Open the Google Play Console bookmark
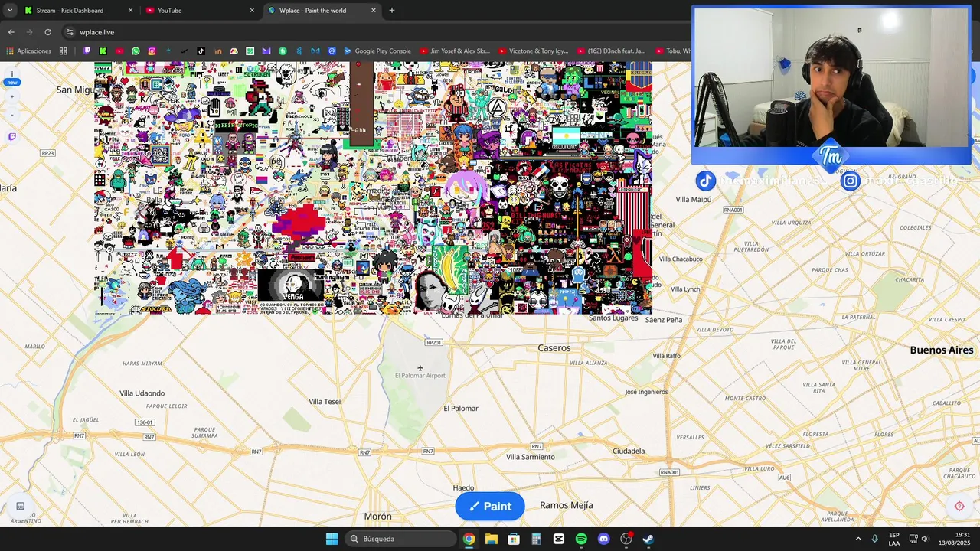The width and height of the screenshot is (980, 551). point(377,51)
